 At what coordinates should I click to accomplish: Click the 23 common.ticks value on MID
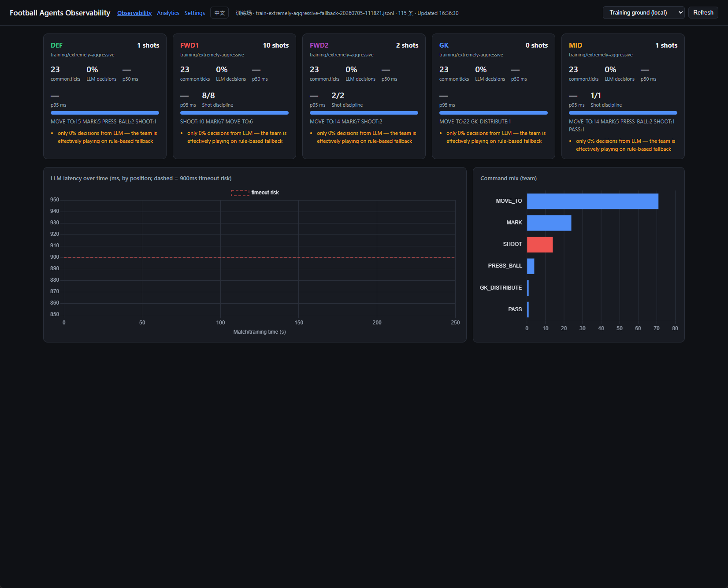[573, 70]
